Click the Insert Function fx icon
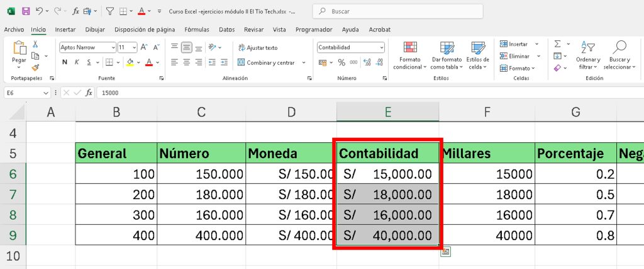Screen dimensions: 644x269 click(89, 93)
